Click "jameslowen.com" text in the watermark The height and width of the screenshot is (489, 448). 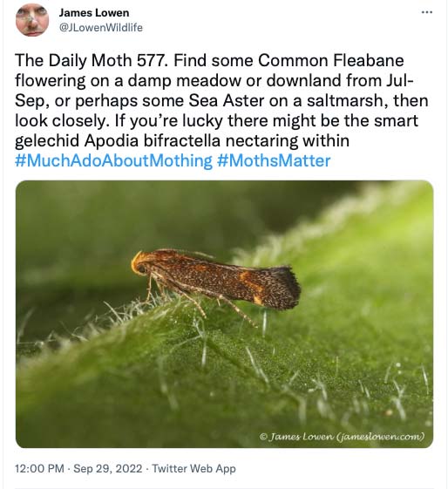point(380,436)
